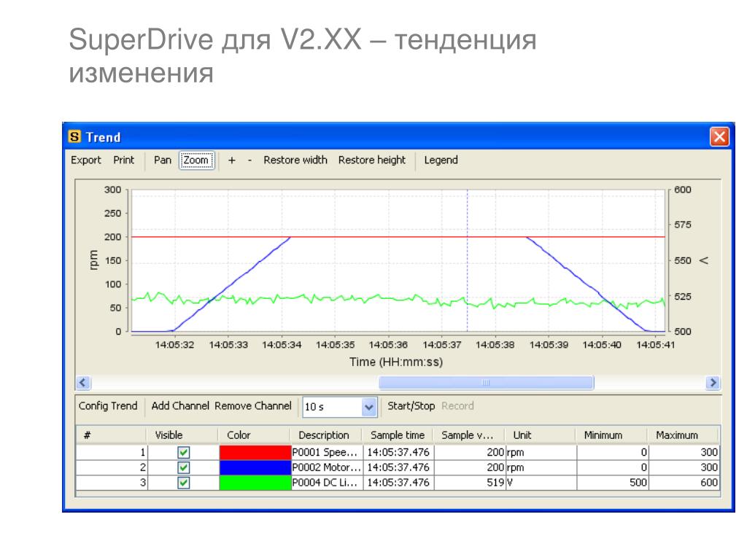Click the V unit cell in row 3
Image resolution: width=747 pixels, height=560 pixels.
pos(541,483)
